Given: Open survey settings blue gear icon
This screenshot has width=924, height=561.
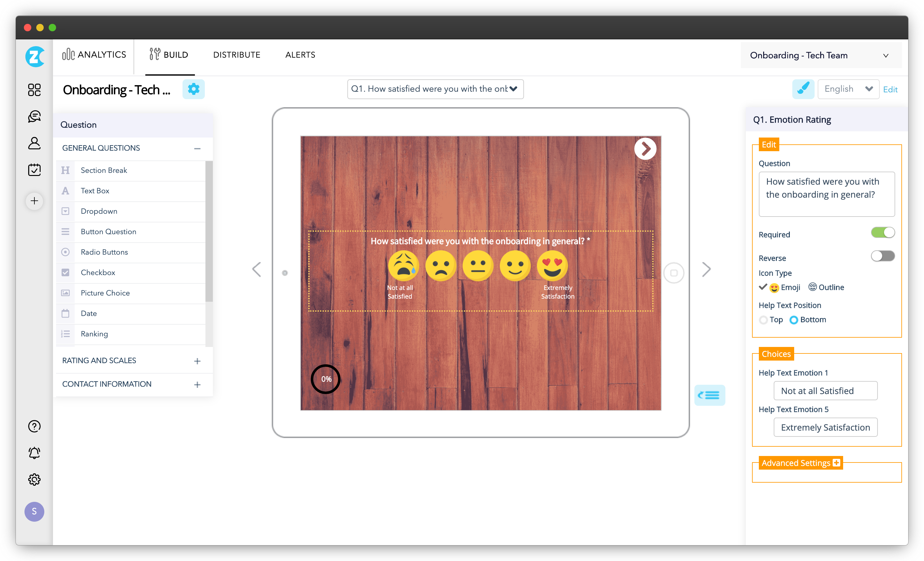Looking at the screenshot, I should (193, 89).
